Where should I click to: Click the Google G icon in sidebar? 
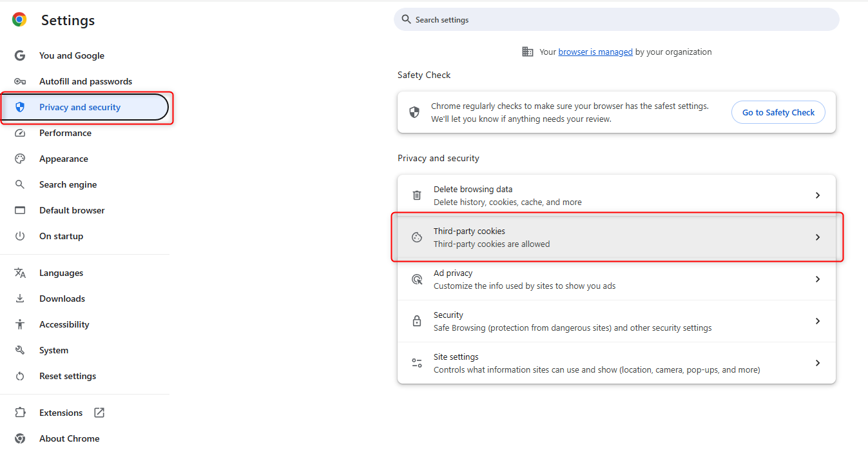coord(20,55)
